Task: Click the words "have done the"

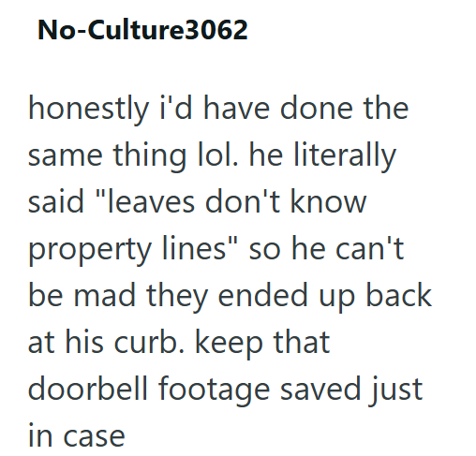Action: tap(306, 108)
